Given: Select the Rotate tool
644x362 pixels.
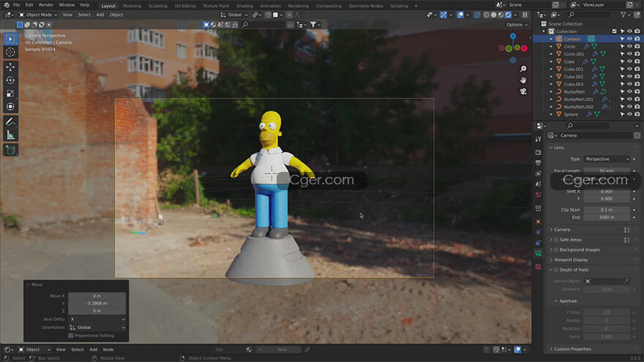Looking at the screenshot, I should click(10, 80).
